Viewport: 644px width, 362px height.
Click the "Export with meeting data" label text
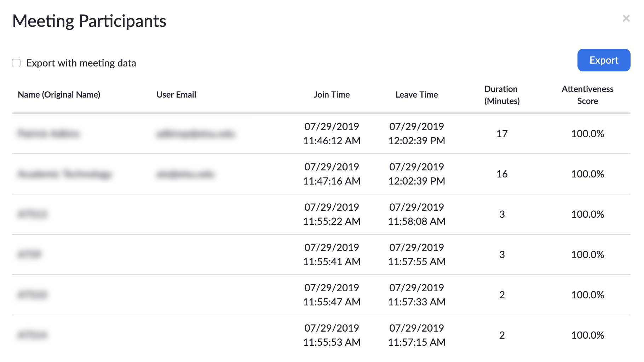point(81,63)
